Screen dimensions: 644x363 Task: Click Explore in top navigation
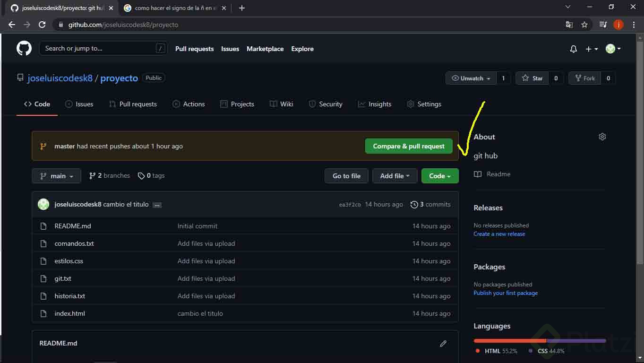pos(302,49)
